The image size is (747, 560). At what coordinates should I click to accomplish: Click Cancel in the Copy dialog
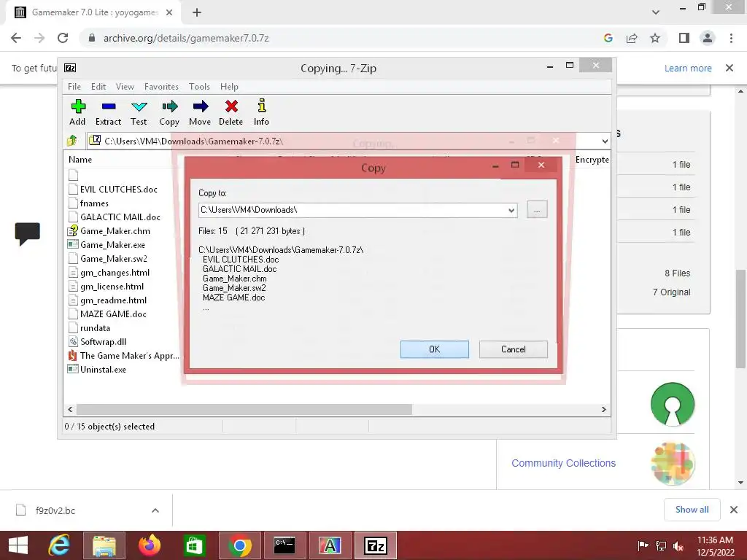(513, 349)
